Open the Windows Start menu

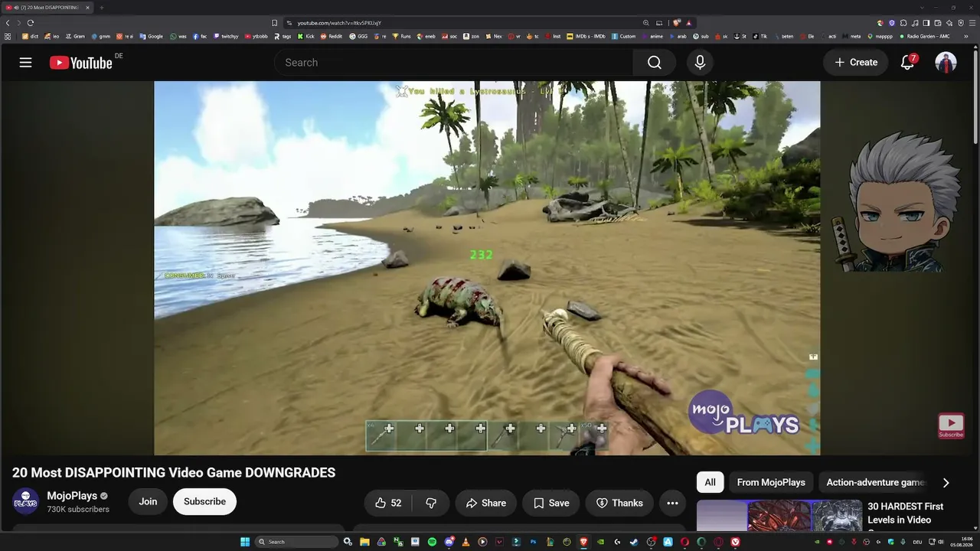tap(245, 542)
